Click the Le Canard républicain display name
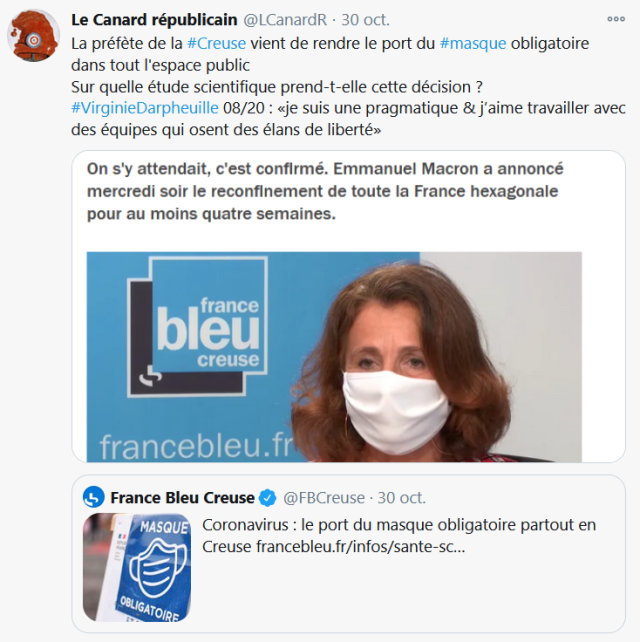The image size is (640, 642). (154, 20)
